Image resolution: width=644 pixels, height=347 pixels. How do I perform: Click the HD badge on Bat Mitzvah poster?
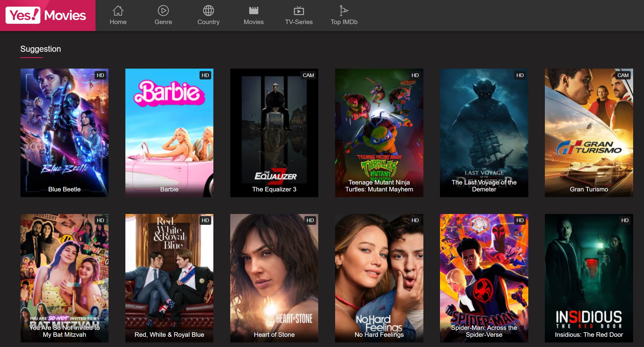[x=100, y=220]
